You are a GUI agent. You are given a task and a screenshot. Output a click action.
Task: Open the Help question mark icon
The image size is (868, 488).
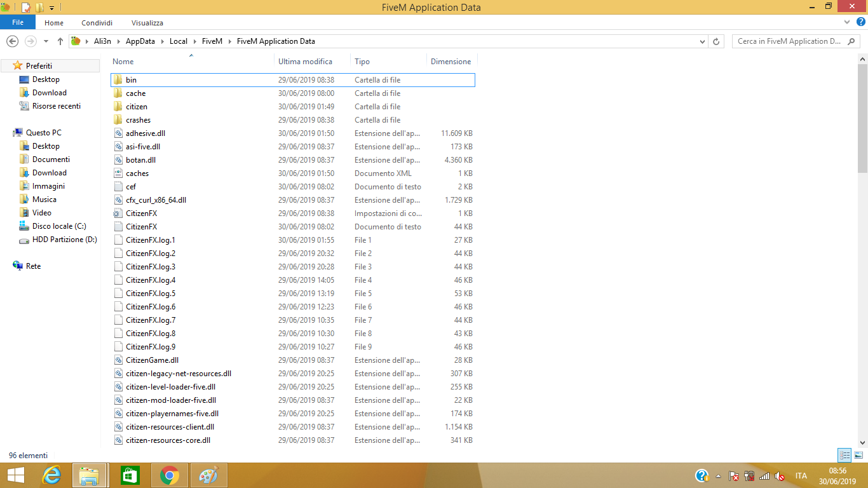861,22
